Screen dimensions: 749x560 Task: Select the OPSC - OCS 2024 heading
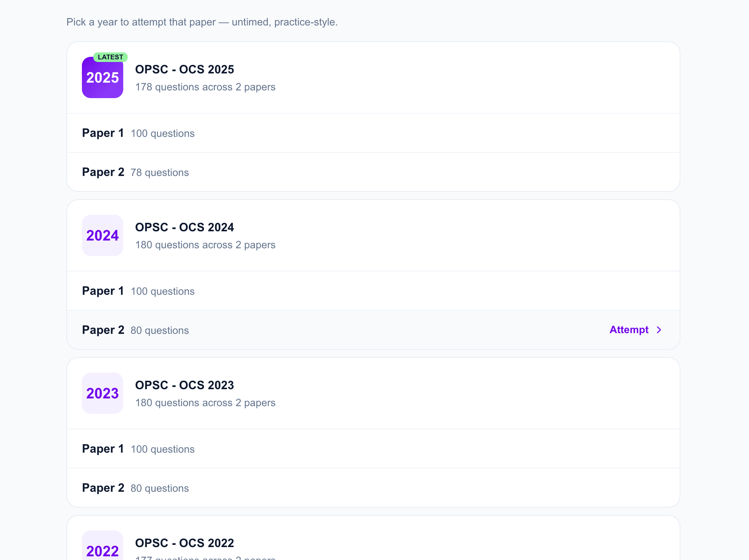click(184, 227)
